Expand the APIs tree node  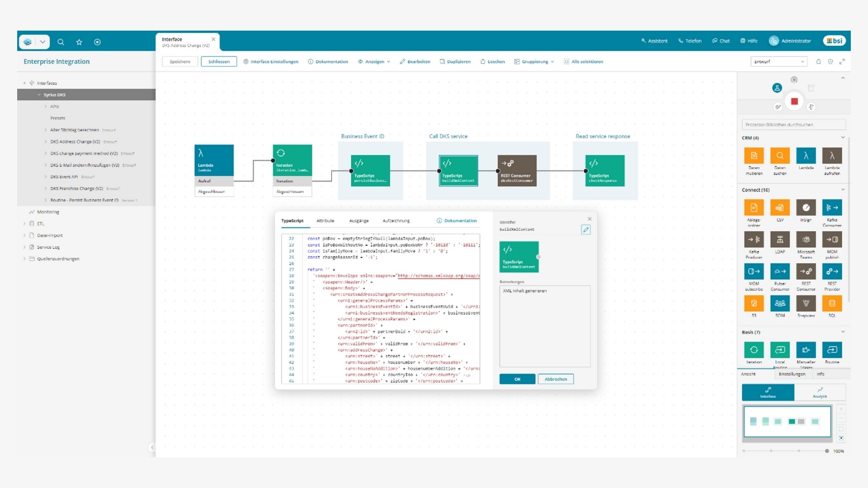pos(46,107)
